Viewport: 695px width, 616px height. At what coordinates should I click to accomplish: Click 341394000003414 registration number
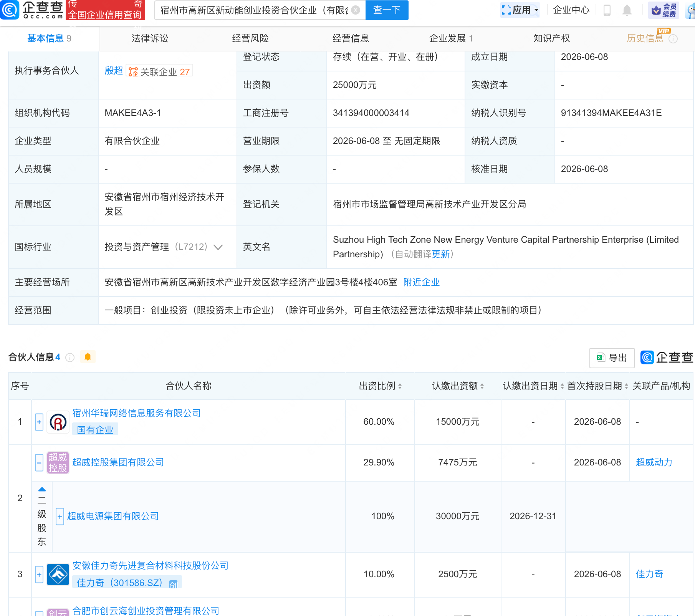click(x=371, y=113)
